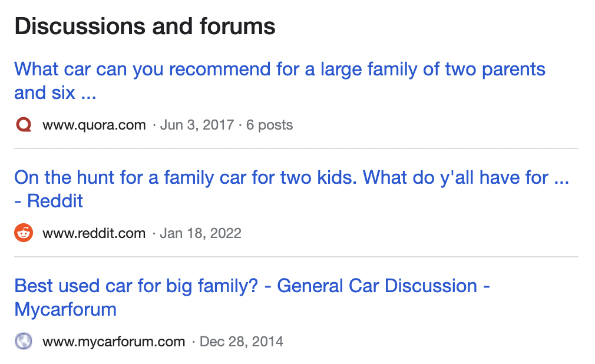Click the 'Dec 28, 2014' date text
The image size is (595, 364).
(242, 342)
